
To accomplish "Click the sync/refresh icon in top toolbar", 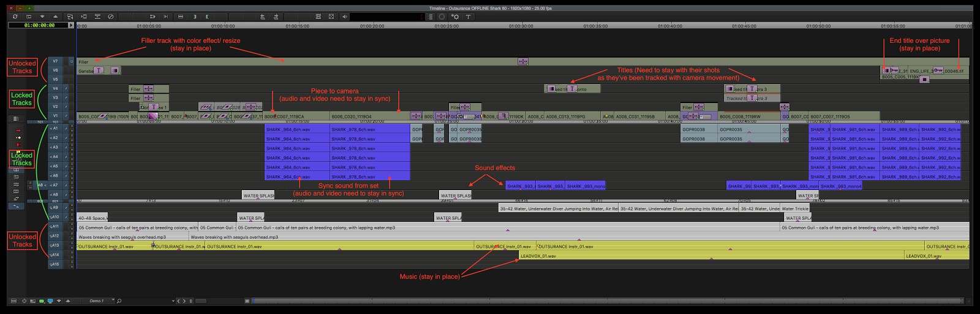I will coord(15,17).
